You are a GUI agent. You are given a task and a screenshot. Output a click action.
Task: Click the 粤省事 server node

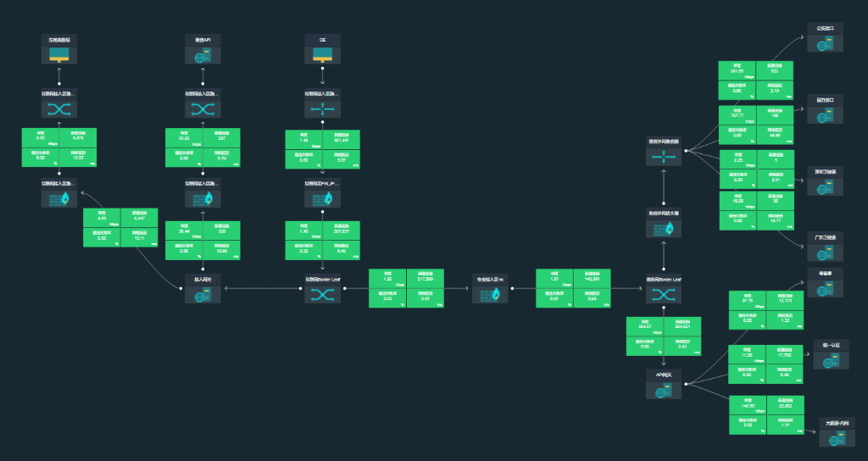click(825, 289)
